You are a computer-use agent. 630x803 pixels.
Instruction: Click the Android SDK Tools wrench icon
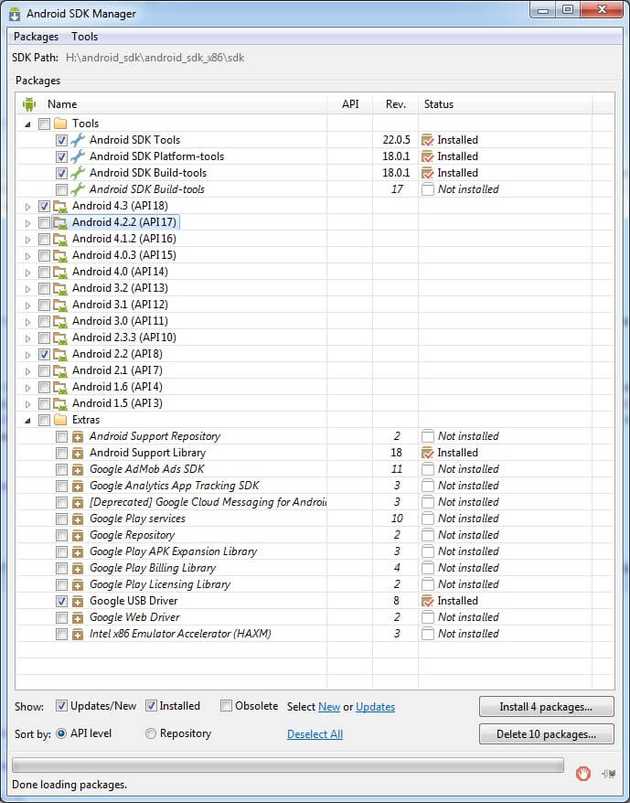[77, 140]
